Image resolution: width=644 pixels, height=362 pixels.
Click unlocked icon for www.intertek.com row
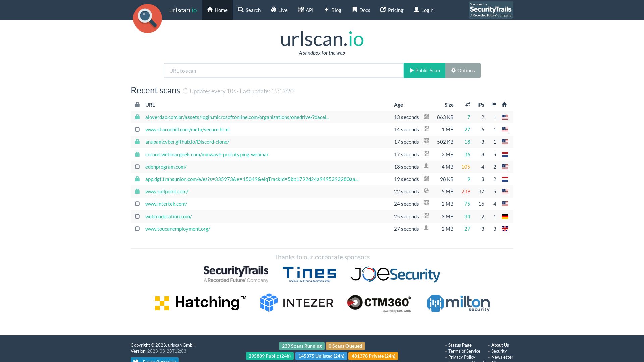pos(137,204)
